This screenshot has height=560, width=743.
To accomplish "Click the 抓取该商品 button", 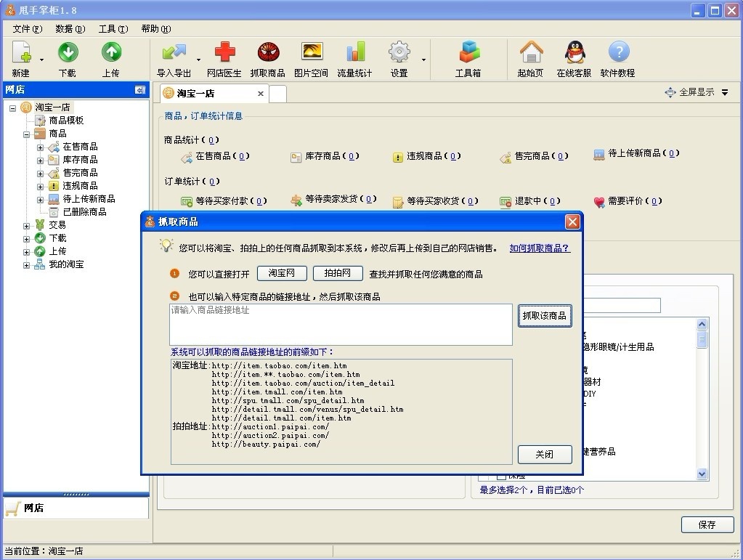I will click(x=545, y=315).
